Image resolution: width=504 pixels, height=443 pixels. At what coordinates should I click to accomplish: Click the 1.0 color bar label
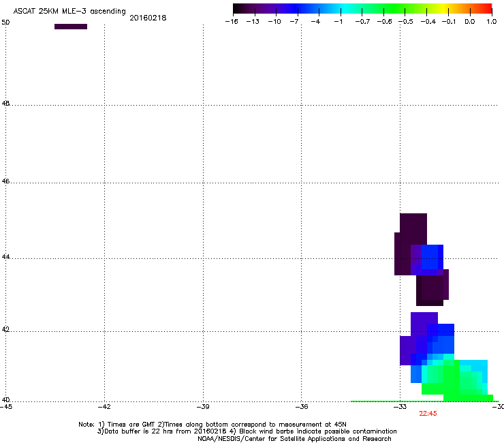coord(492,22)
